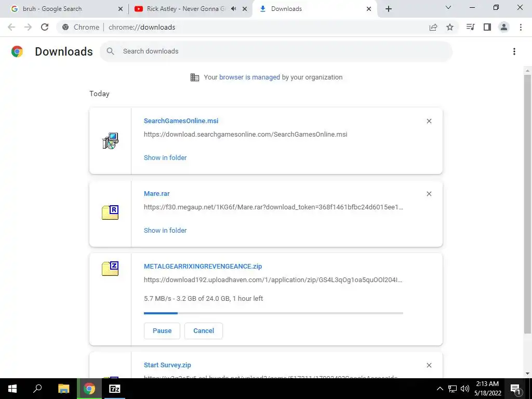This screenshot has width=532, height=399.
Task: Click the METALGEAR download progress bar
Action: tap(273, 313)
